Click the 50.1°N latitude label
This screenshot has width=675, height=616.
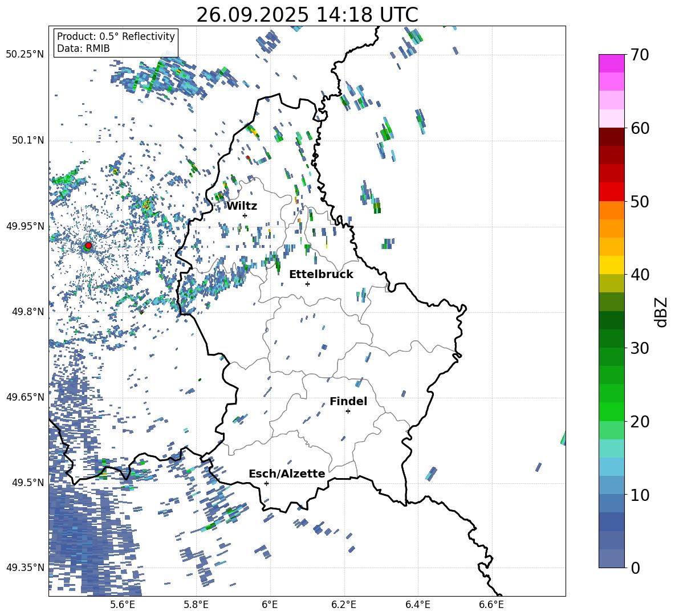click(x=28, y=140)
